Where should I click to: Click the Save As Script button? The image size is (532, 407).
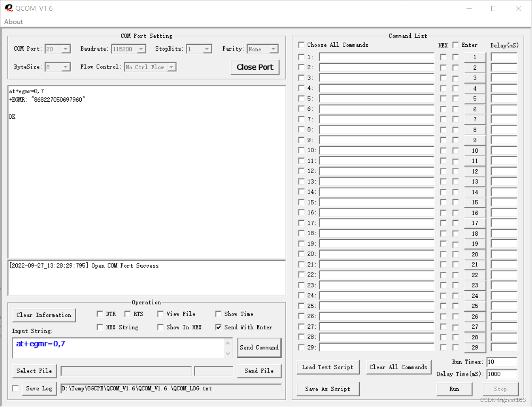pyautogui.click(x=328, y=389)
